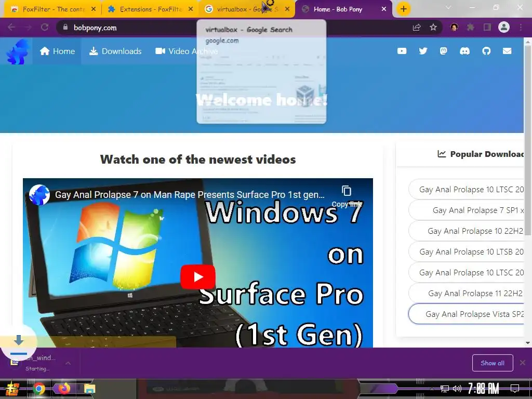Click the blue pony site logo
This screenshot has height=399, width=532.
17,51
